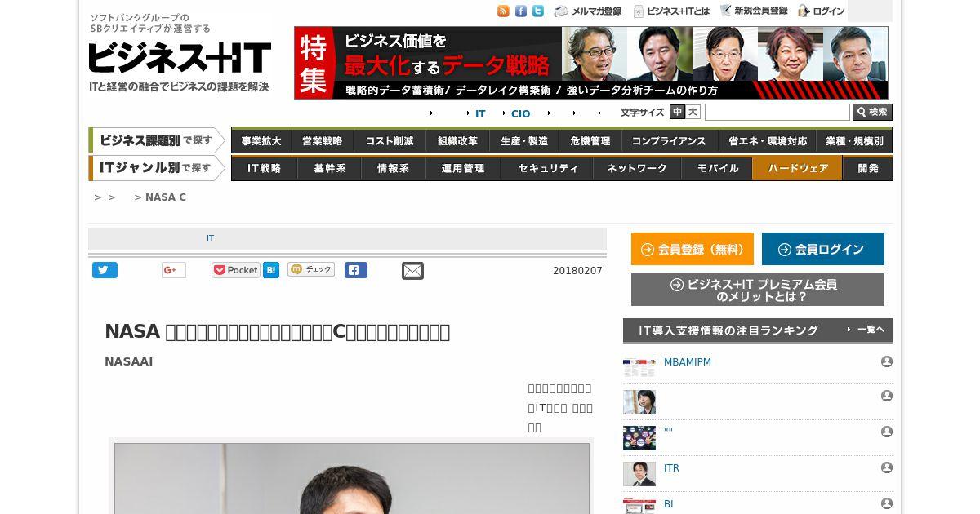Click the メルマガ登録 newsletter link
The width and height of the screenshot is (980, 514).
coord(588,11)
